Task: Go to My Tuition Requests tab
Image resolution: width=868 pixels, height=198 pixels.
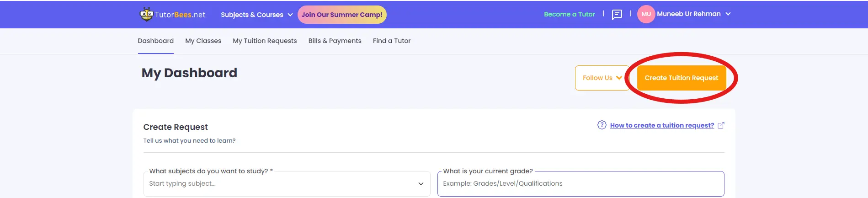Action: (265, 41)
